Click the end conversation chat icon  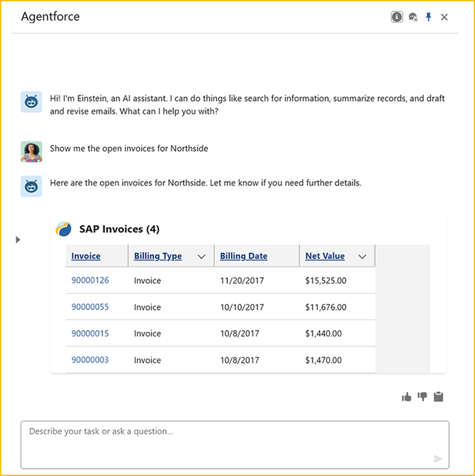pos(413,17)
